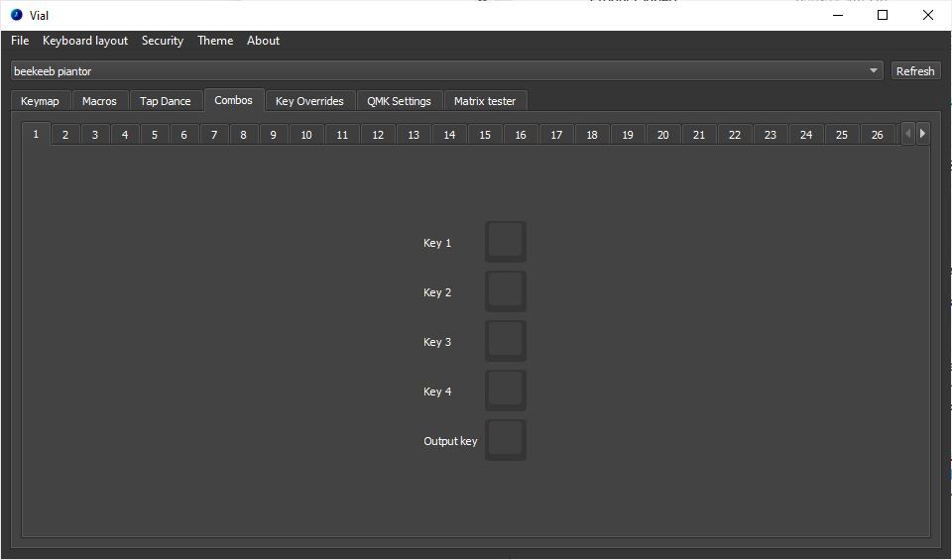Open the Security menu
The width and height of the screenshot is (952, 560).
pos(162,41)
